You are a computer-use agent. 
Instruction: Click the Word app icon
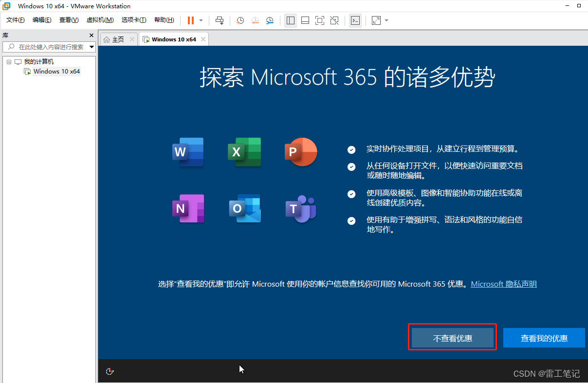tap(188, 152)
